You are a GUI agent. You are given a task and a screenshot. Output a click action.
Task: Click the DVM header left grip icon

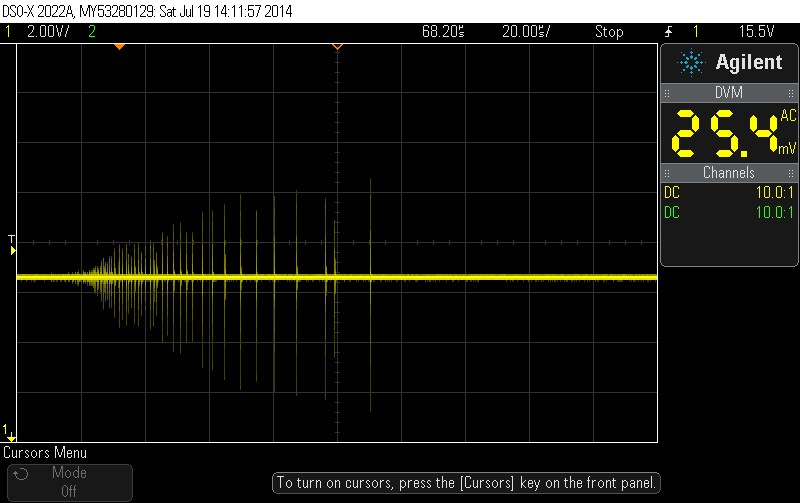(x=667, y=93)
